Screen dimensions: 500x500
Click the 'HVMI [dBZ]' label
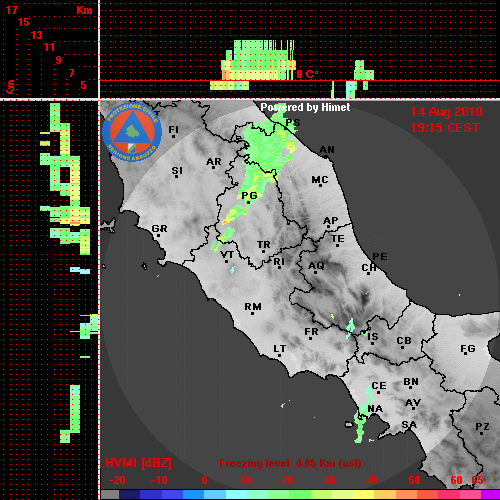pos(138,463)
